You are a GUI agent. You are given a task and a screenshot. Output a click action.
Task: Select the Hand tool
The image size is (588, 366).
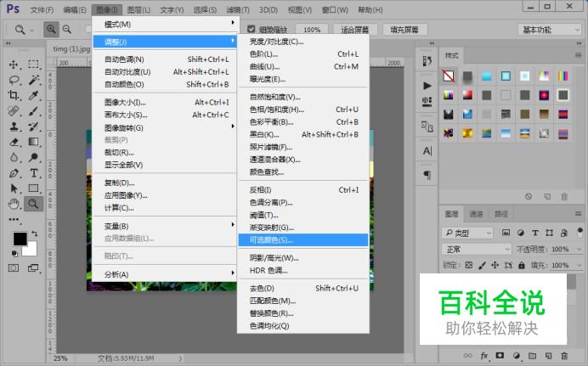tap(14, 204)
